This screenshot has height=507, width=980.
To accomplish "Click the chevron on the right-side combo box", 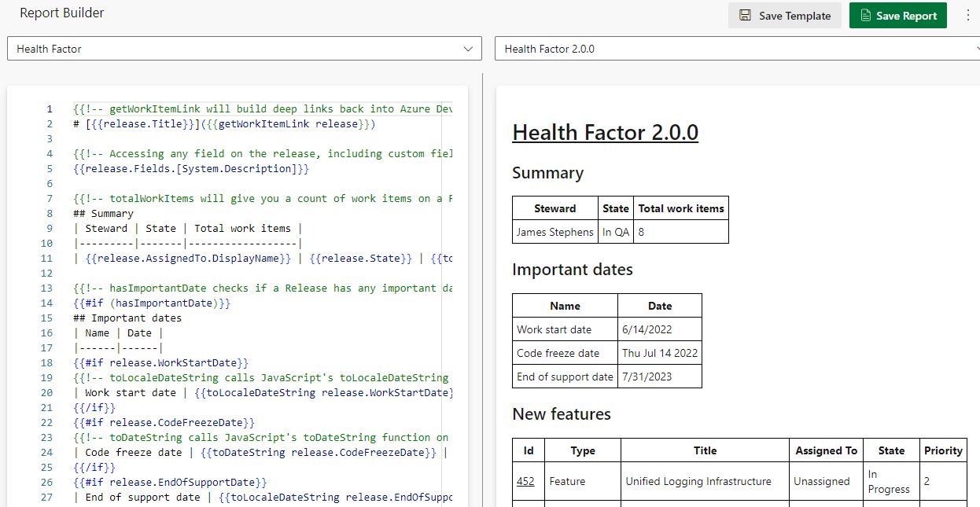I will 977,49.
